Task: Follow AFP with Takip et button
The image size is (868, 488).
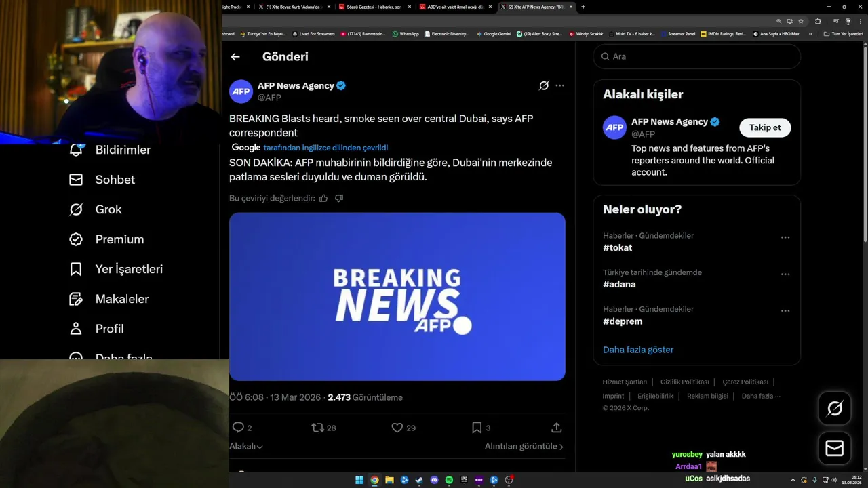Action: coord(765,127)
